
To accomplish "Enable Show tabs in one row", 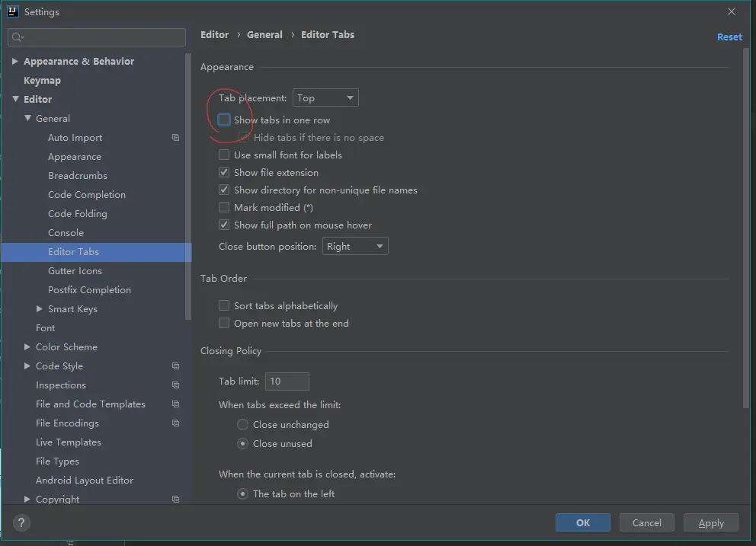I will (224, 120).
